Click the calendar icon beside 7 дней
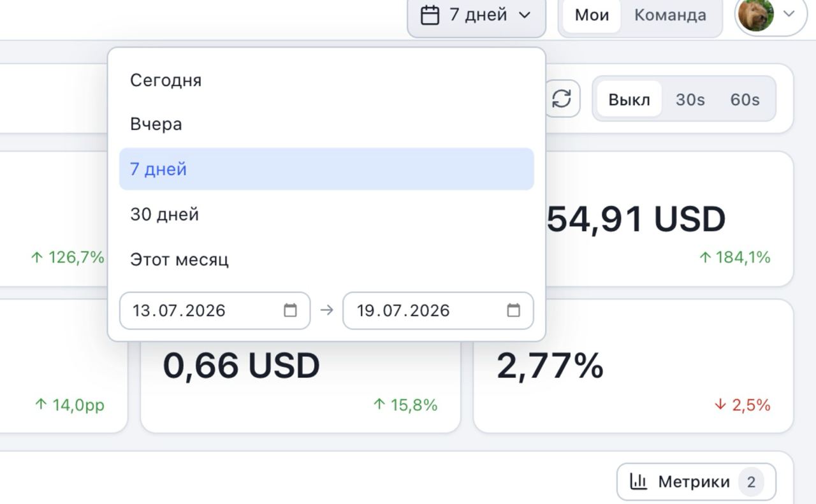 tap(430, 15)
